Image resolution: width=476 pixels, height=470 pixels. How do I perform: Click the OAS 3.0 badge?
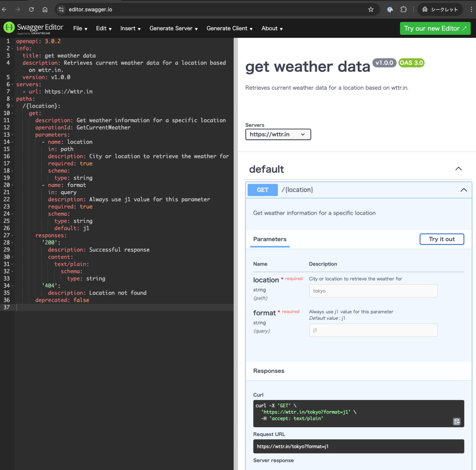(411, 63)
